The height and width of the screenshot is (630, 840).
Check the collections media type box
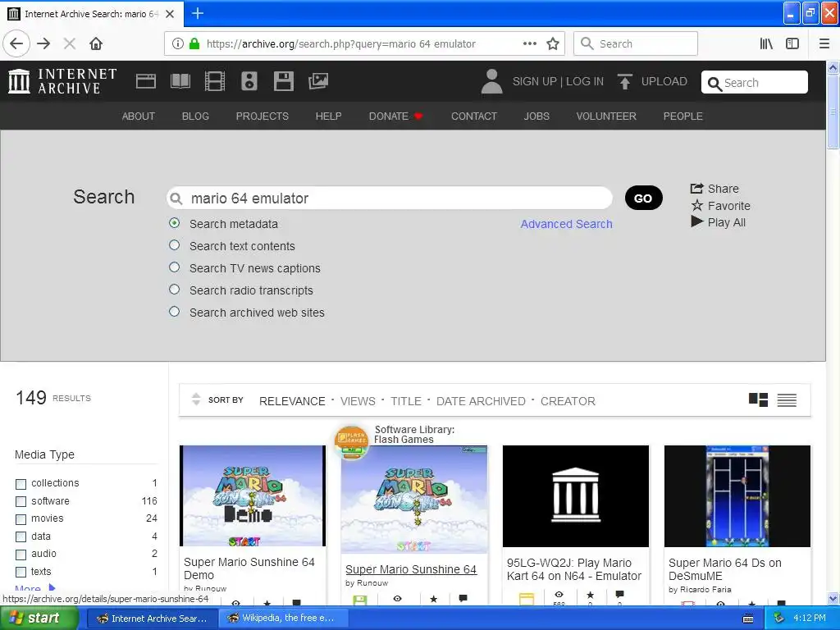point(21,484)
